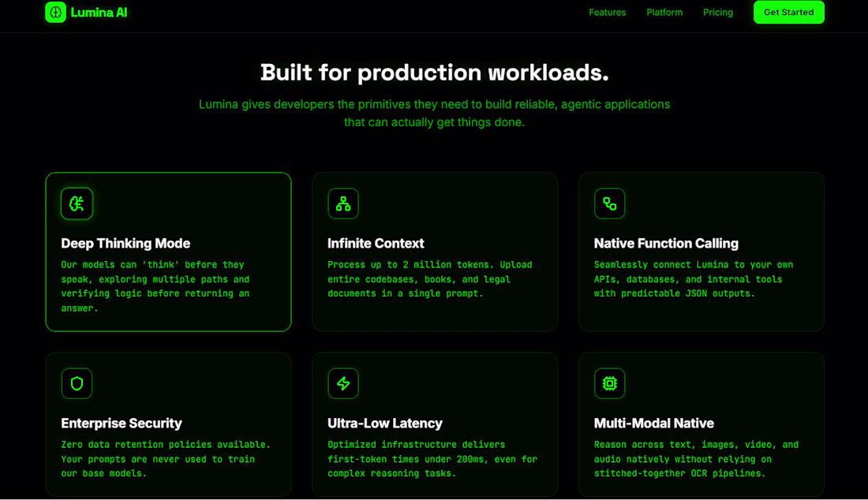Click the Native Function Calling workflow icon
This screenshot has height=500, width=868.
(609, 203)
